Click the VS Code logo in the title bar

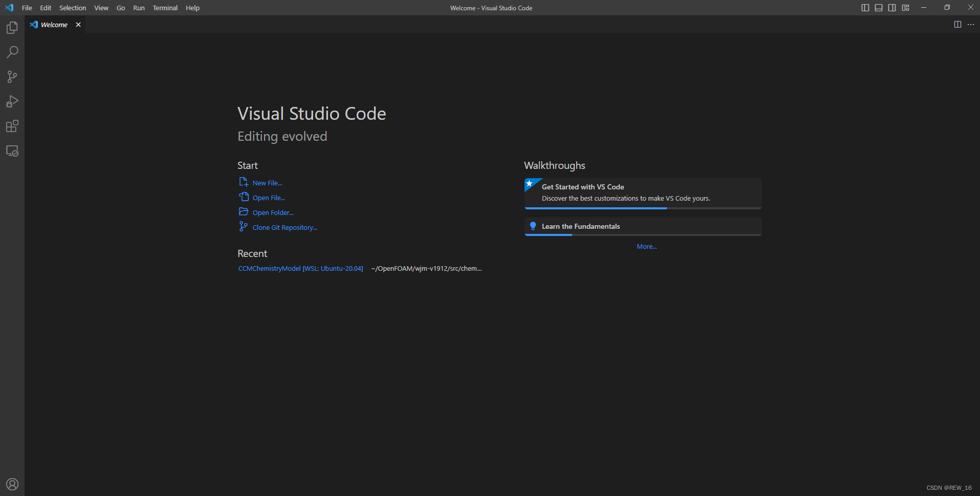click(9, 8)
